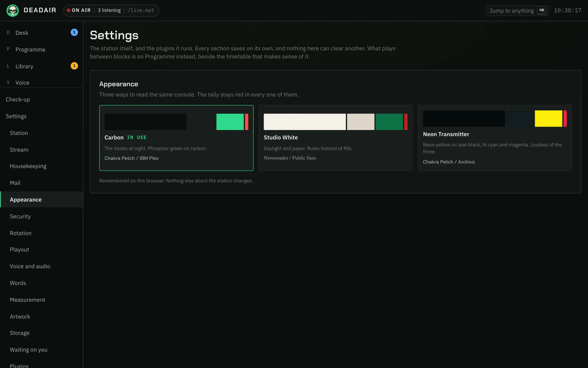Screen dimensions: 588x368
Task: Click Studio White's beige swatch
Action: point(360,122)
